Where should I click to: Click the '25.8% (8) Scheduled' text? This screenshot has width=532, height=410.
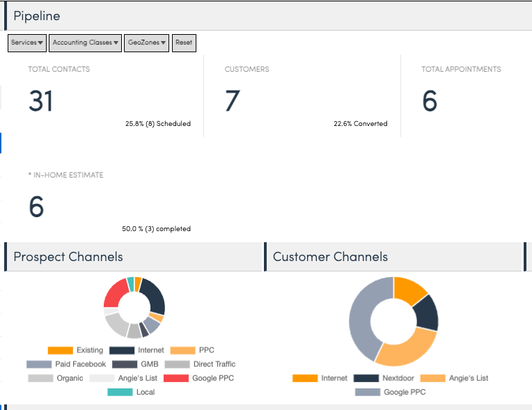(x=158, y=123)
